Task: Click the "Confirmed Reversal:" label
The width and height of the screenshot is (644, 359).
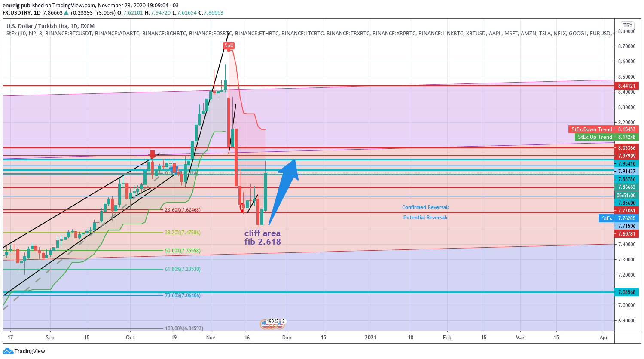Action: 425,207
